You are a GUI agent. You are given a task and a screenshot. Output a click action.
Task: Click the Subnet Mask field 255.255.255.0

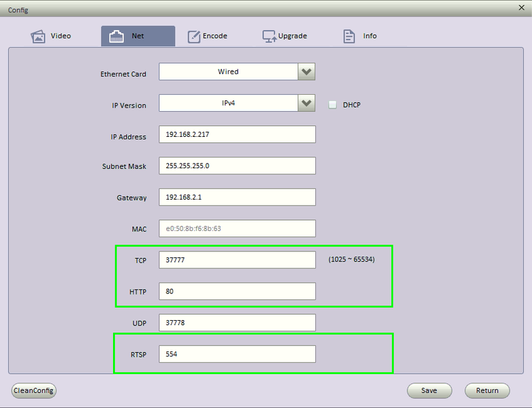(x=237, y=166)
